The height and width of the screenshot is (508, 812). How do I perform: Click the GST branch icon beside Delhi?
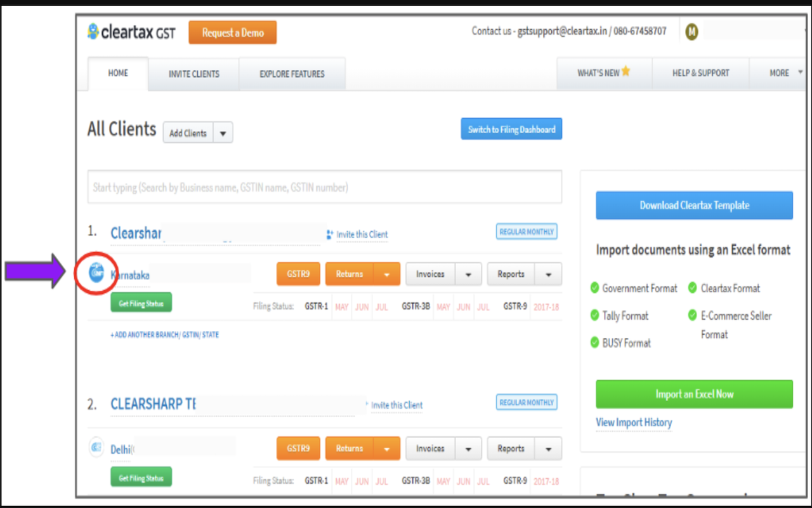96,448
